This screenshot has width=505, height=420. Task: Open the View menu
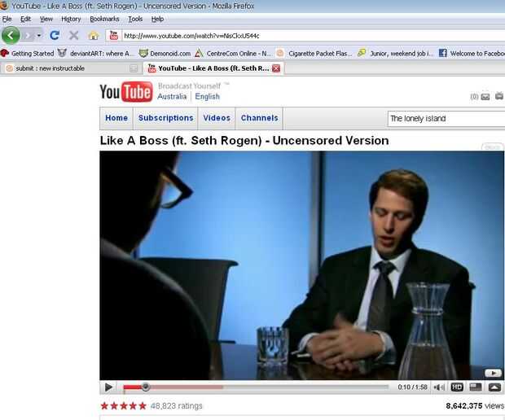(46, 19)
